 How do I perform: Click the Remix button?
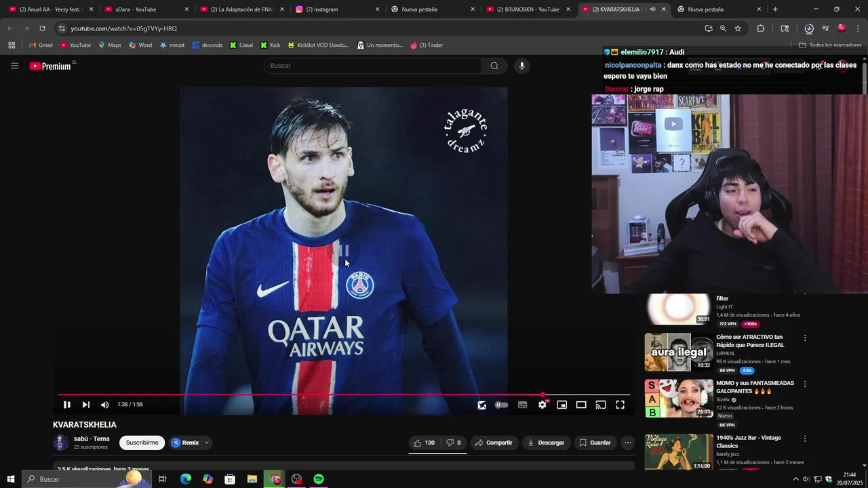point(185,443)
